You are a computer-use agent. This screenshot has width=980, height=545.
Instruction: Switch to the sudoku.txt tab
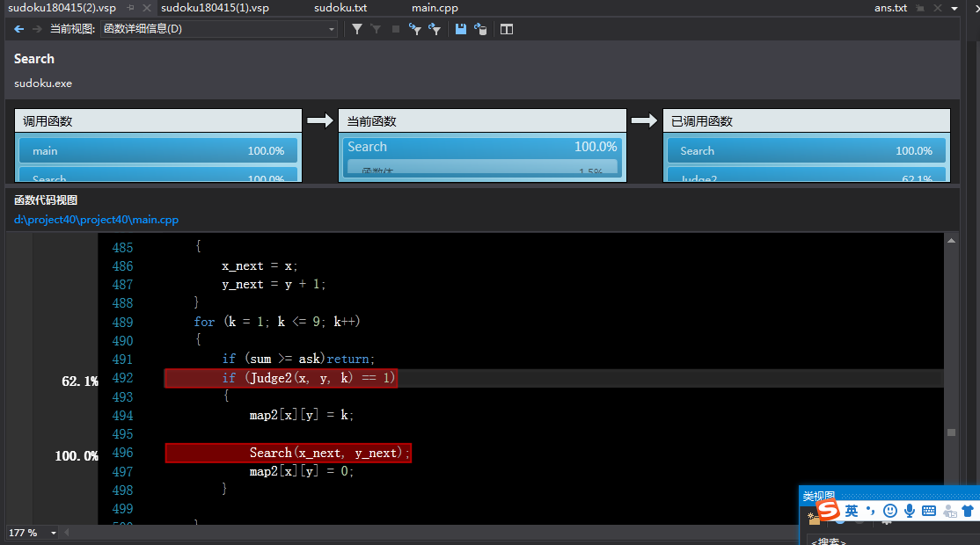pos(340,8)
